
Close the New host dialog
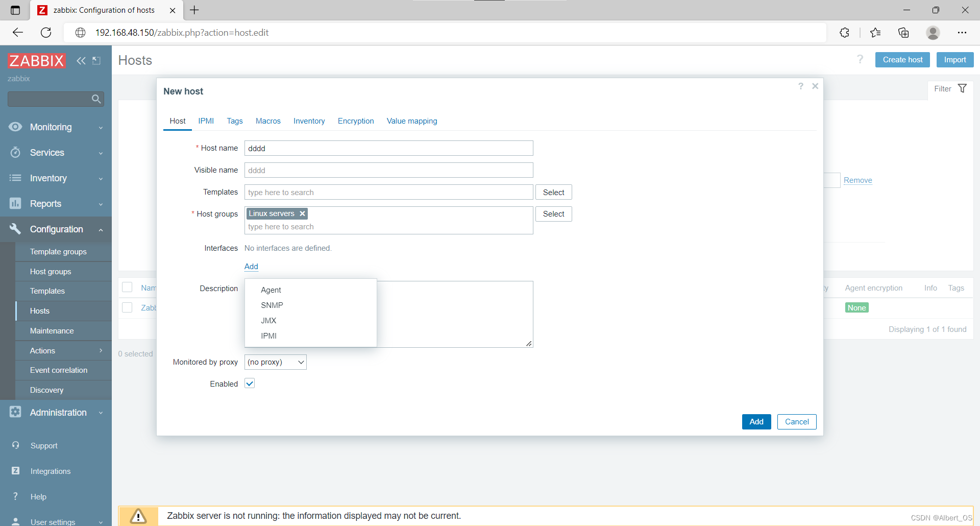click(815, 86)
